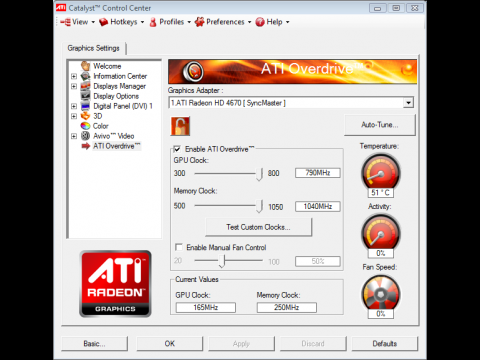
Task: Click the current GPU Clock 165MHz value
Action: pos(206,307)
